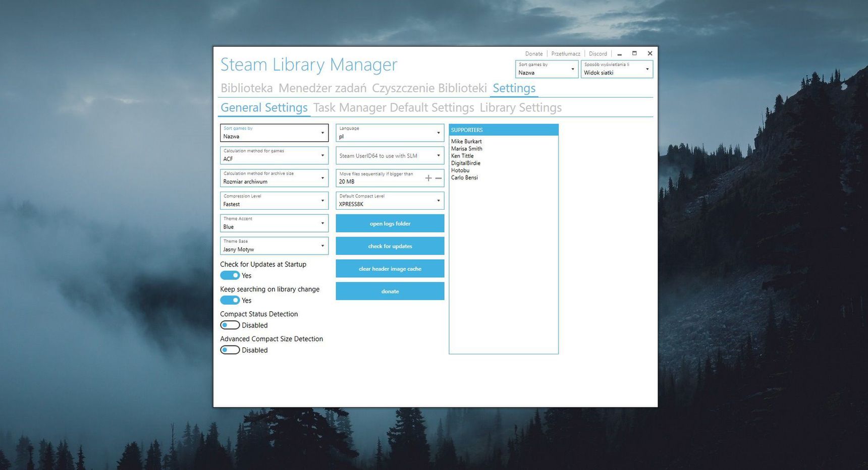Click the Steam Library Manager title
The width and height of the screenshot is (868, 470).
pyautogui.click(x=309, y=65)
